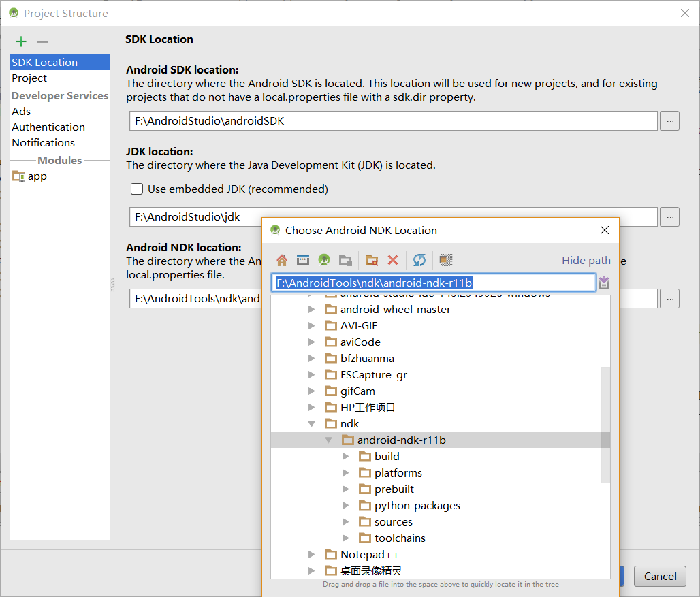Click the Hide path link

586,260
